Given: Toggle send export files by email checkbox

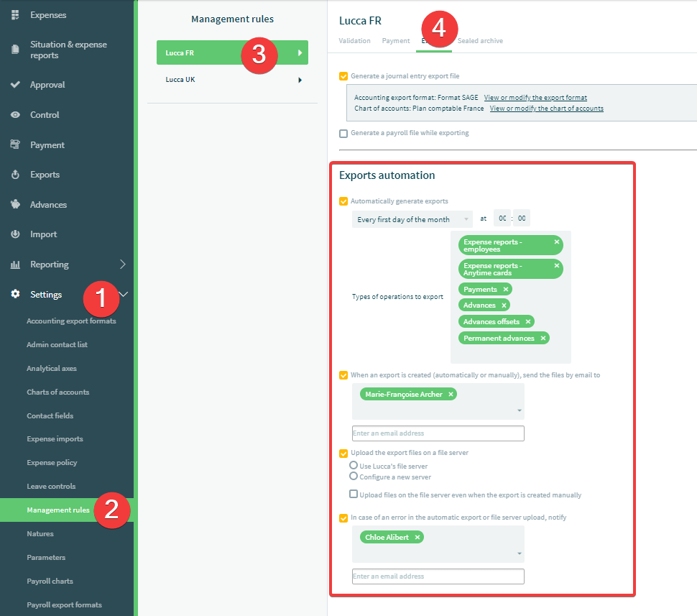Looking at the screenshot, I should pos(343,375).
